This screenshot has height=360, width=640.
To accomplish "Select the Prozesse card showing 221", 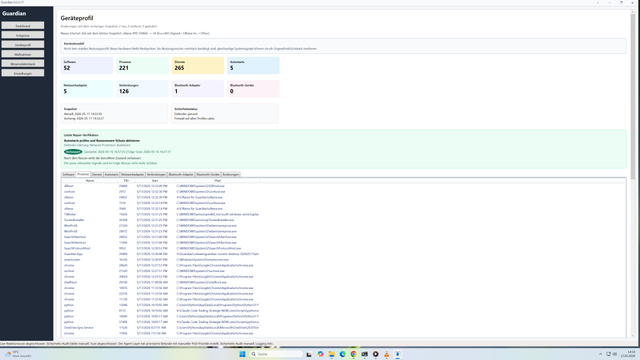I will pyautogui.click(x=142, y=65).
